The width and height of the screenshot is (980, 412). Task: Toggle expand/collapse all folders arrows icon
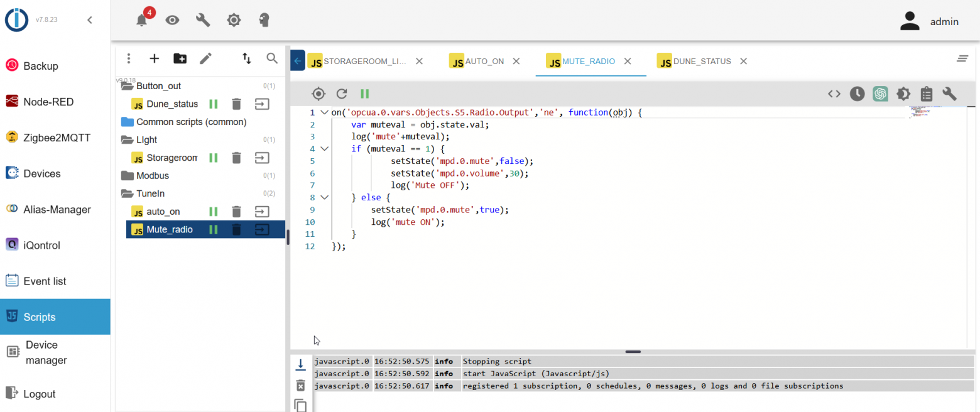(x=247, y=58)
